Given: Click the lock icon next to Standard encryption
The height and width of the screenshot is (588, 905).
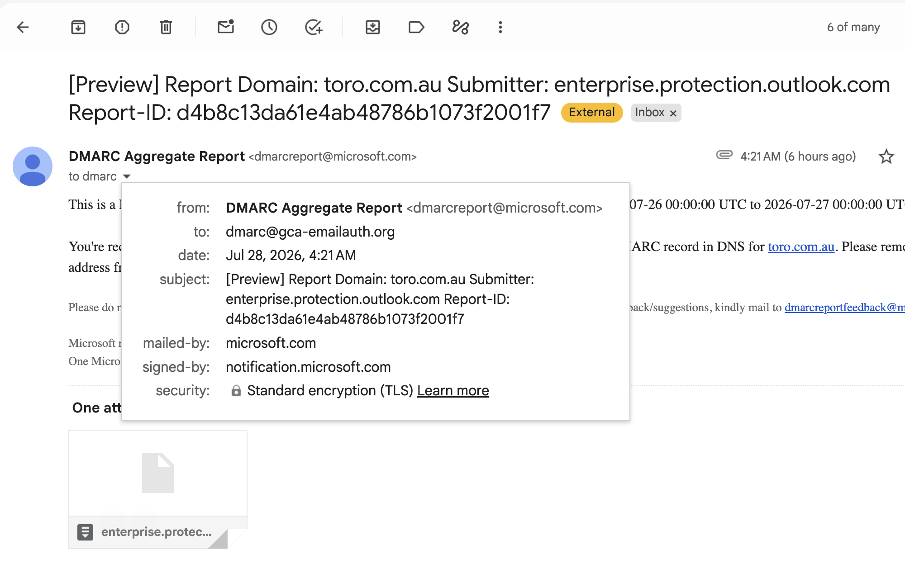Looking at the screenshot, I should point(236,390).
